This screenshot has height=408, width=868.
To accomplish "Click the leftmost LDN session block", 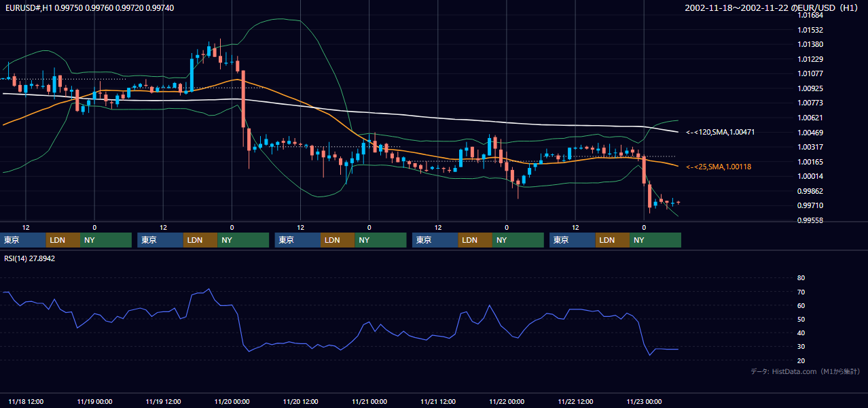I will coord(63,240).
